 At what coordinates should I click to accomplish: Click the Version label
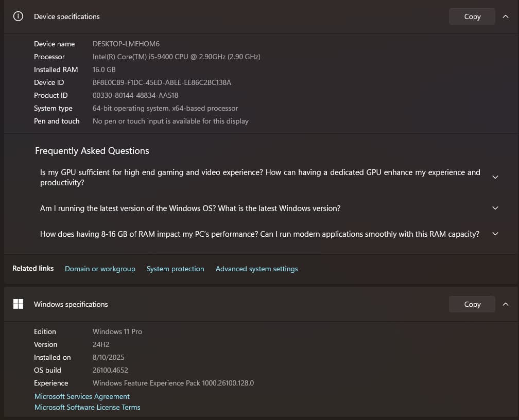click(x=46, y=344)
